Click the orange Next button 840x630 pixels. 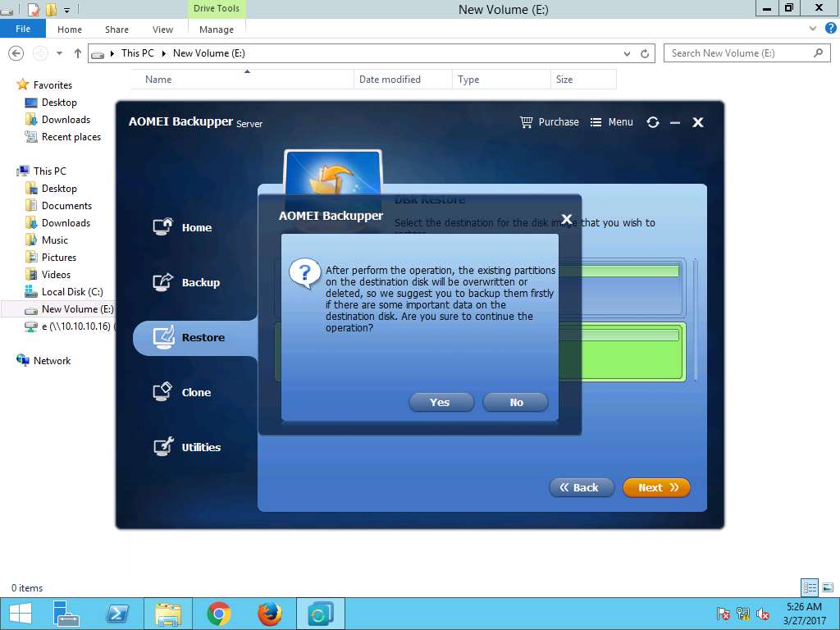[657, 487]
